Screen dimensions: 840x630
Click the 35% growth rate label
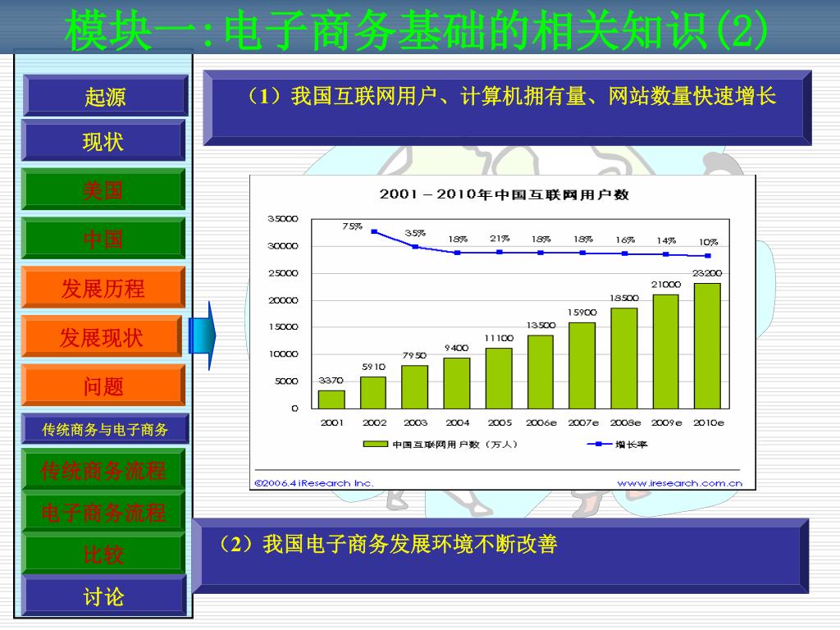tap(415, 233)
